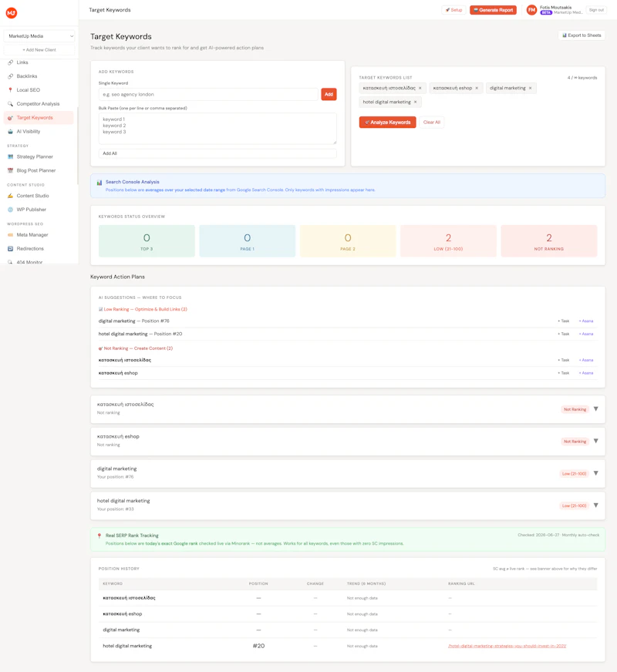Click the Top 3 status card

point(147,241)
